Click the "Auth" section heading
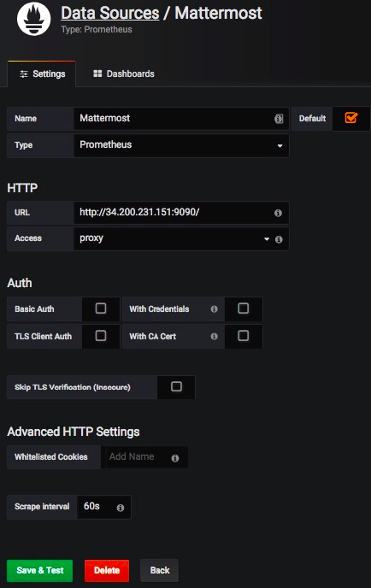The height and width of the screenshot is (588, 371). pyautogui.click(x=20, y=283)
